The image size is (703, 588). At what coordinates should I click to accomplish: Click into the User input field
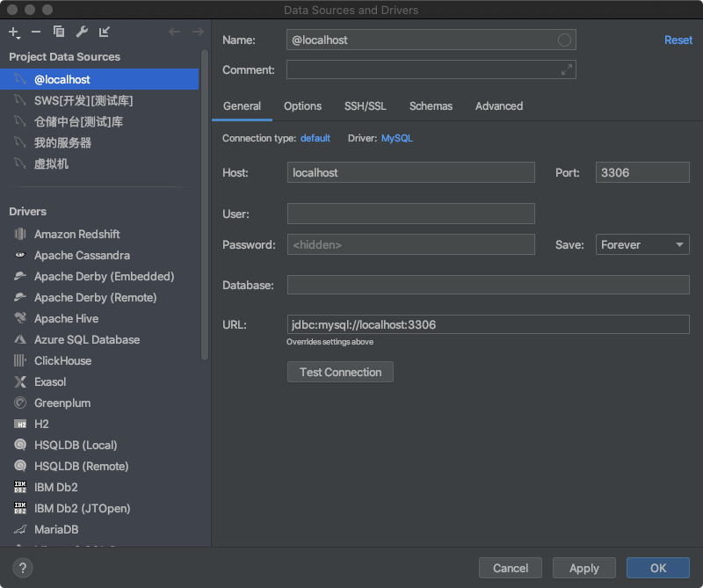410,214
